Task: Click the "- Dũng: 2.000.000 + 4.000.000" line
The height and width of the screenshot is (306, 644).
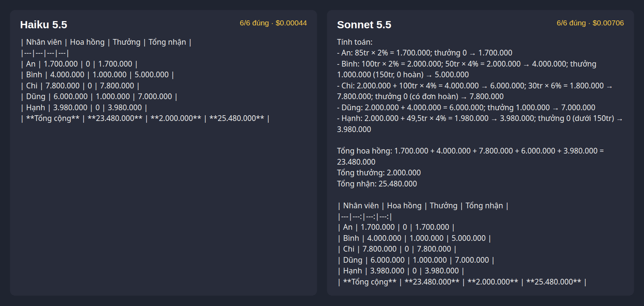Action: [x=466, y=108]
